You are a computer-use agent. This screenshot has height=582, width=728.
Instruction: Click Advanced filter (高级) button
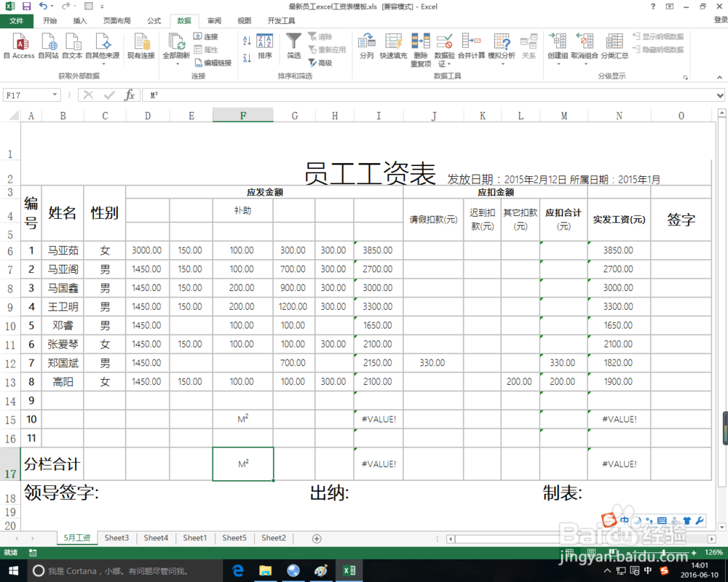click(x=320, y=63)
